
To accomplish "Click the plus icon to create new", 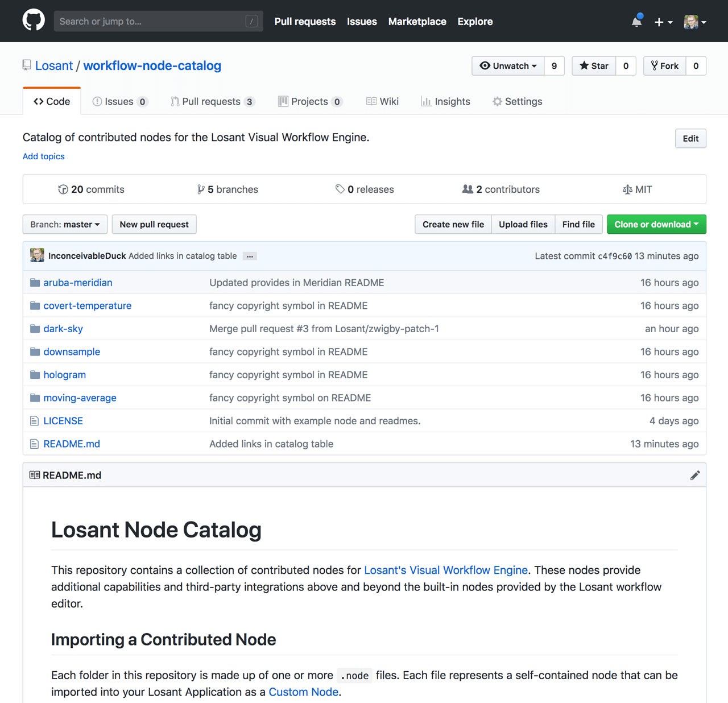I will click(659, 22).
